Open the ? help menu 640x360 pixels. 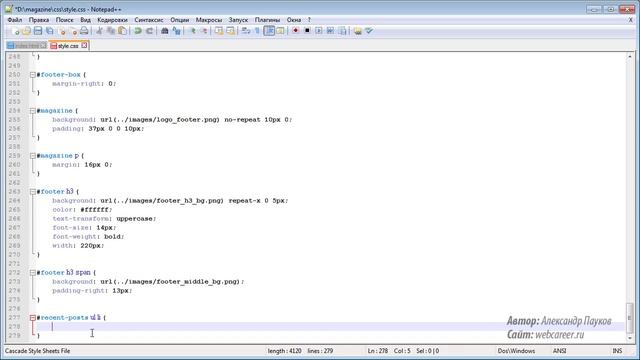click(309, 20)
